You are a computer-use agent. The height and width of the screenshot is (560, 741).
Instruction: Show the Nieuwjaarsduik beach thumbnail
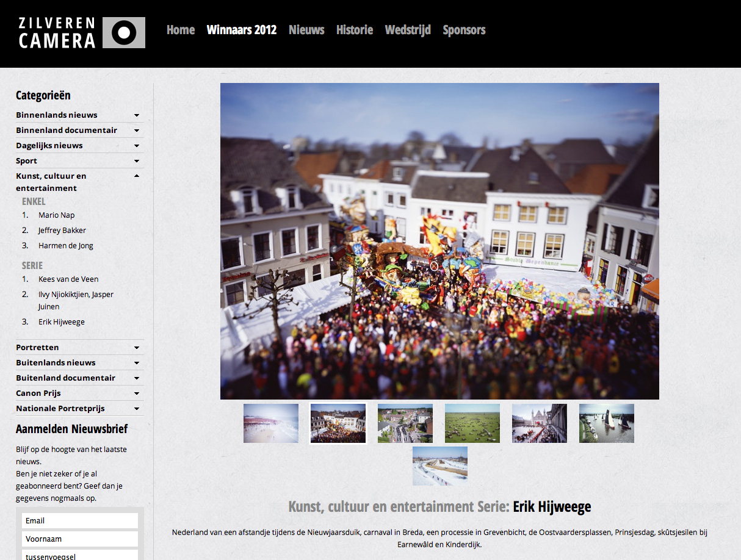[x=271, y=423]
